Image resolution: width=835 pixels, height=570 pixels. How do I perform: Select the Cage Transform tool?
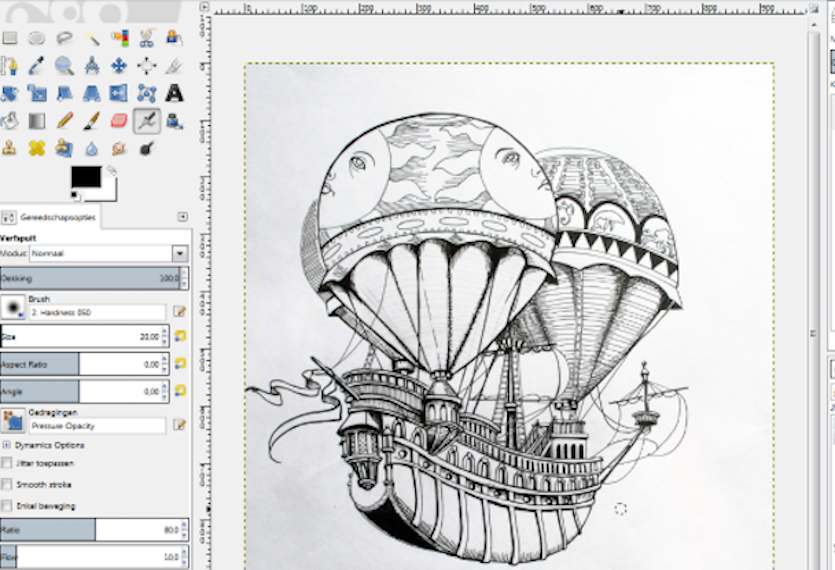(147, 94)
